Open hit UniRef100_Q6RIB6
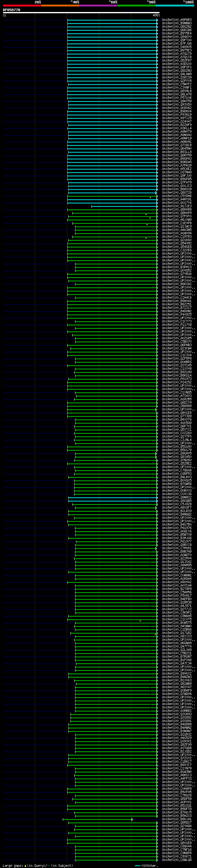Viewport: 197px width, 868px height. click(176, 30)
